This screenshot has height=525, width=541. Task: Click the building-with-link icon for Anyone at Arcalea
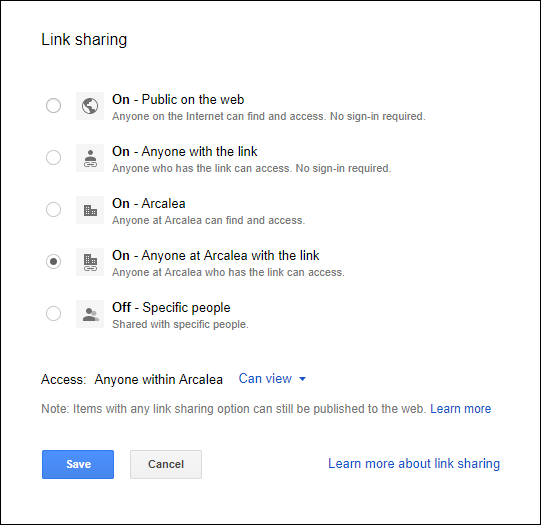click(90, 262)
